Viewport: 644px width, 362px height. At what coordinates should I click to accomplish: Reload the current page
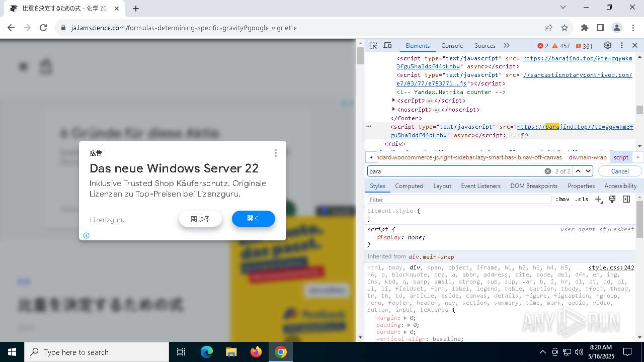point(43,28)
